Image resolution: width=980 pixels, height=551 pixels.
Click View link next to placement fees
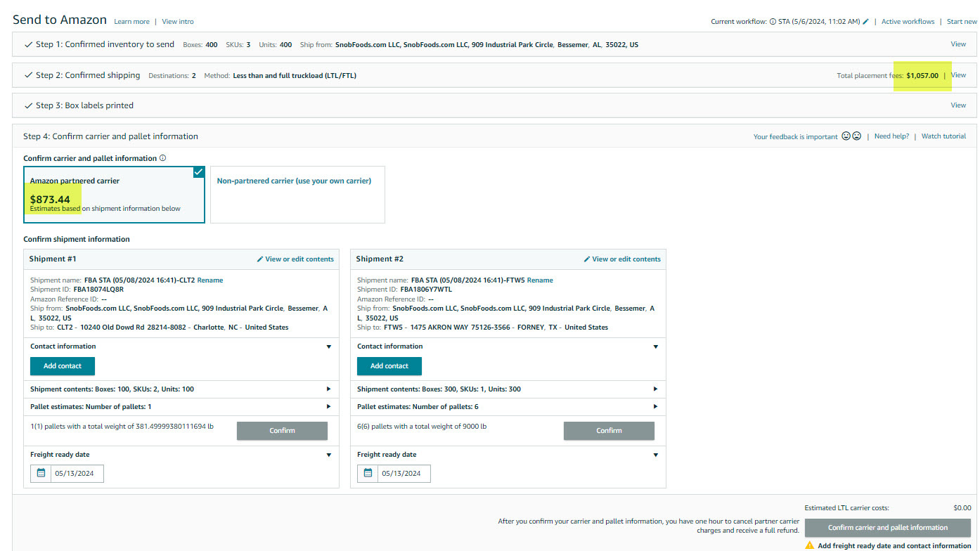coord(958,74)
